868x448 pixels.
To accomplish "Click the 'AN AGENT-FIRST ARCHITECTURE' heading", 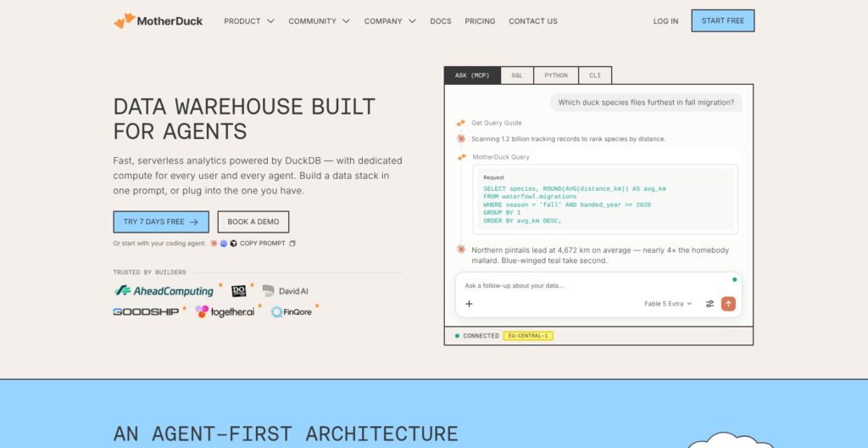I will point(286,434).
